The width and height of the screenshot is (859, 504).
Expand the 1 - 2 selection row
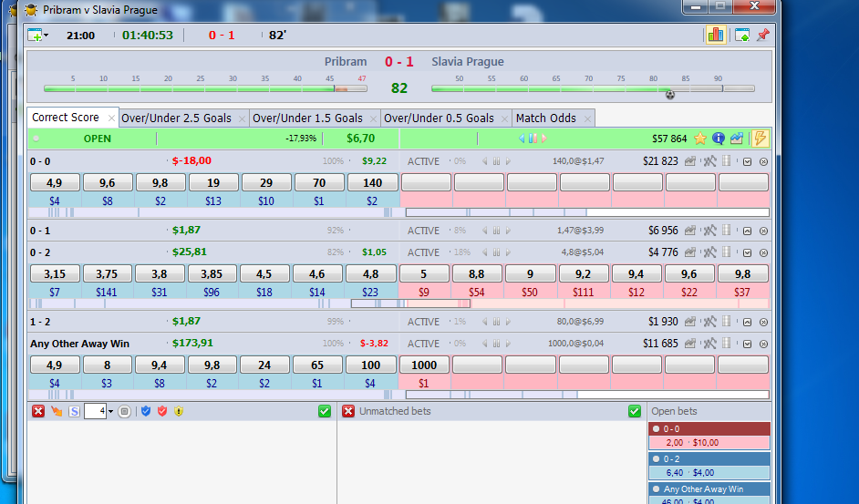747,322
